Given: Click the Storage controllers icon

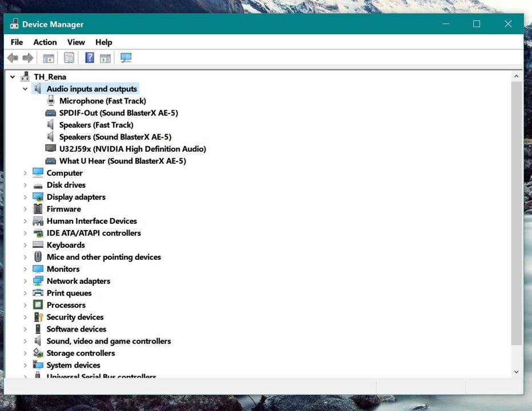Looking at the screenshot, I should (38, 353).
